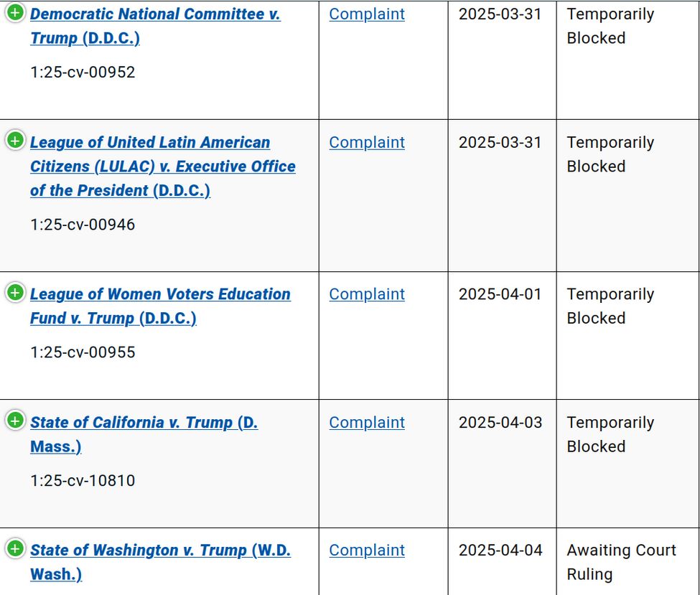Open Democratic National Committee v. Trump case link
The height and width of the screenshot is (595, 700).
[155, 14]
